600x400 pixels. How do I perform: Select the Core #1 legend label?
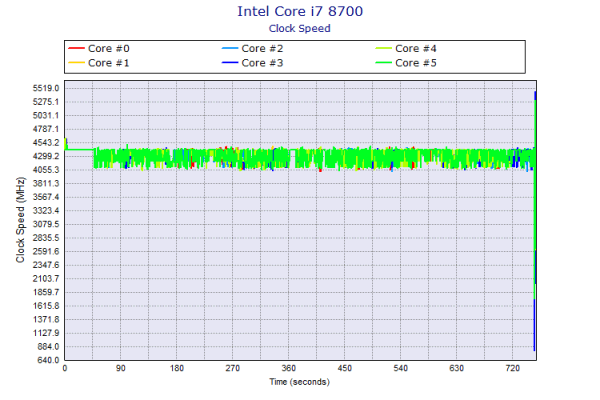click(x=109, y=63)
